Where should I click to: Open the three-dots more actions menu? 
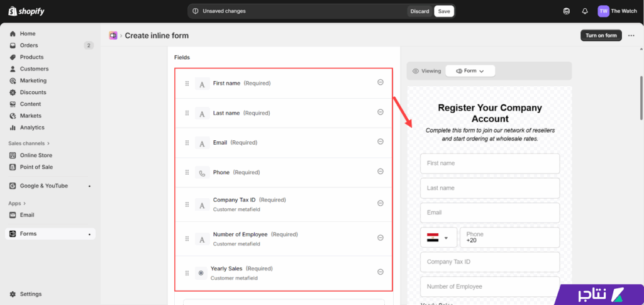click(x=631, y=36)
